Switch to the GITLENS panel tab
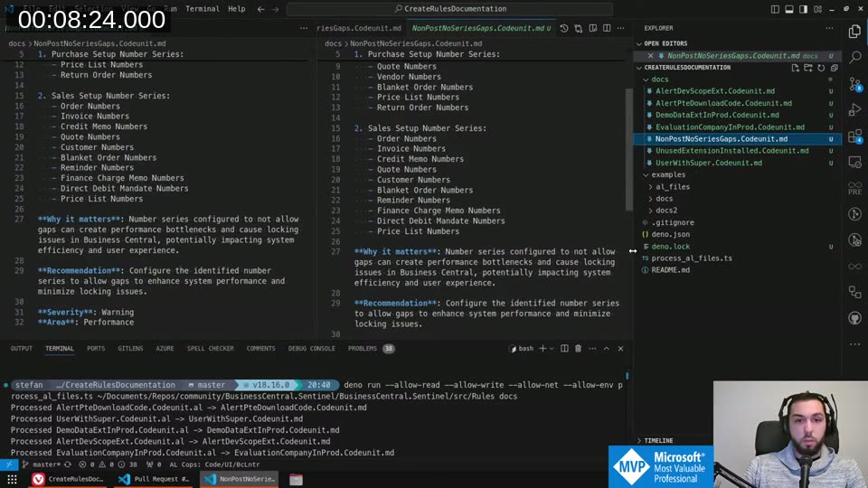 coord(130,349)
